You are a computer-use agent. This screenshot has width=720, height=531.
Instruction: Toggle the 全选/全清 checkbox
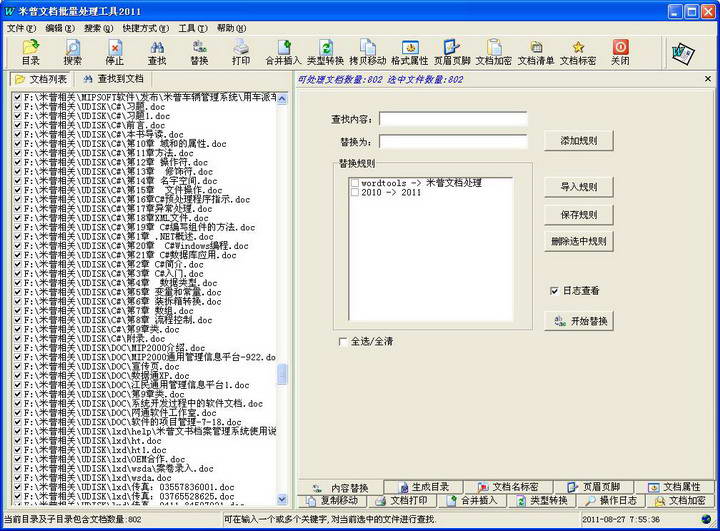342,341
